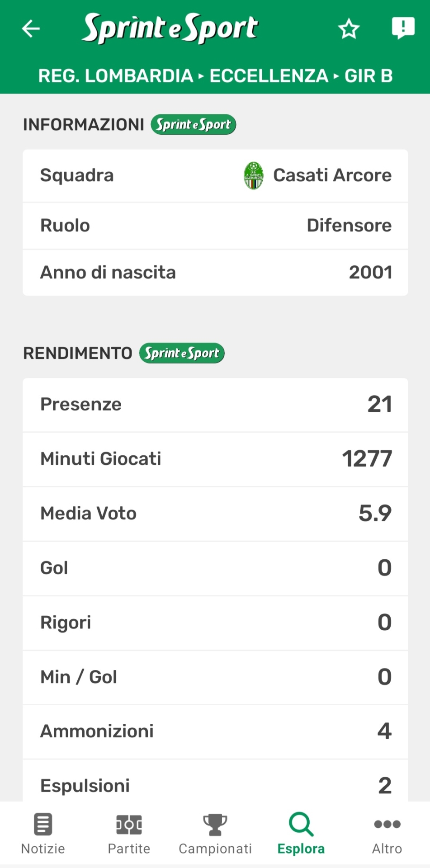Tap the back arrow icon

(x=31, y=29)
